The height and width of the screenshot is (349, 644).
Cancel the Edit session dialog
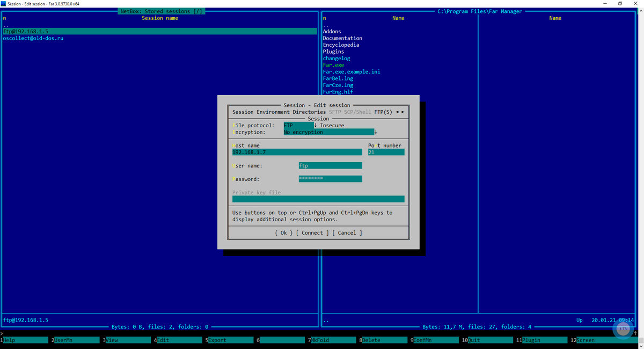coord(347,233)
